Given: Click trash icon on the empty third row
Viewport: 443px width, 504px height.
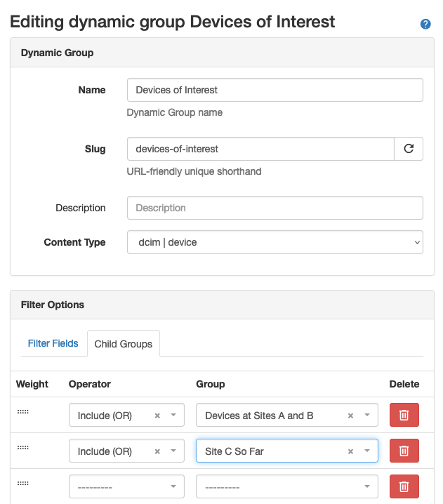Looking at the screenshot, I should tap(404, 486).
